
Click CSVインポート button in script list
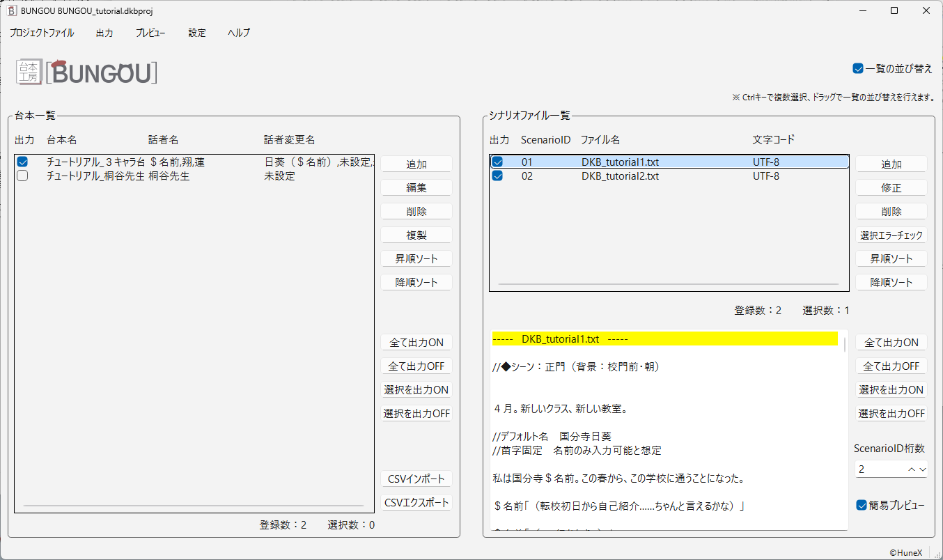coord(416,479)
